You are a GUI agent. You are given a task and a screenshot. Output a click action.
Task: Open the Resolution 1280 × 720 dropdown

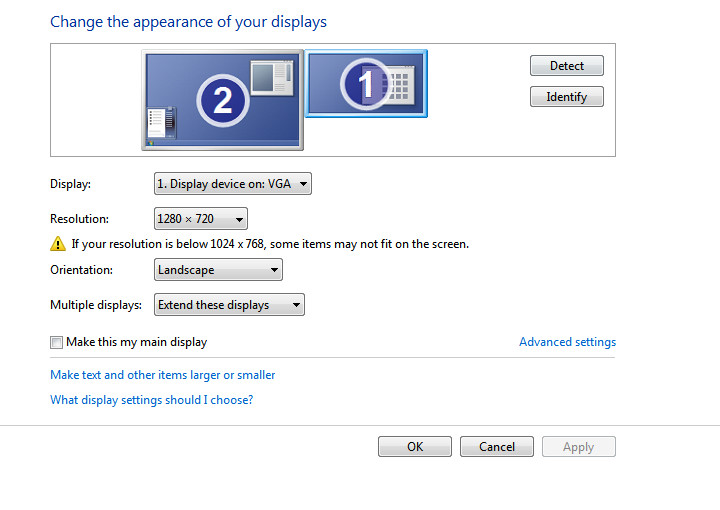(201, 219)
